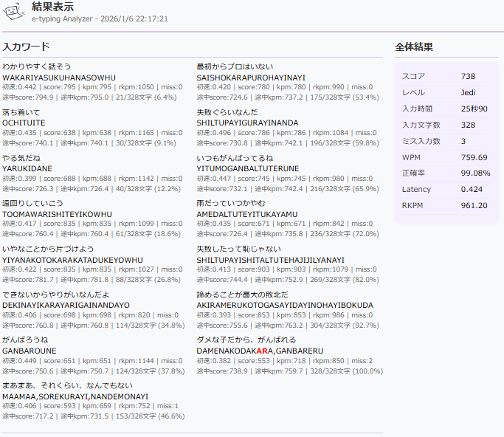This screenshot has width=504, height=437.
Task: Select the WPM value 759.69
Action: pyautogui.click(x=474, y=157)
